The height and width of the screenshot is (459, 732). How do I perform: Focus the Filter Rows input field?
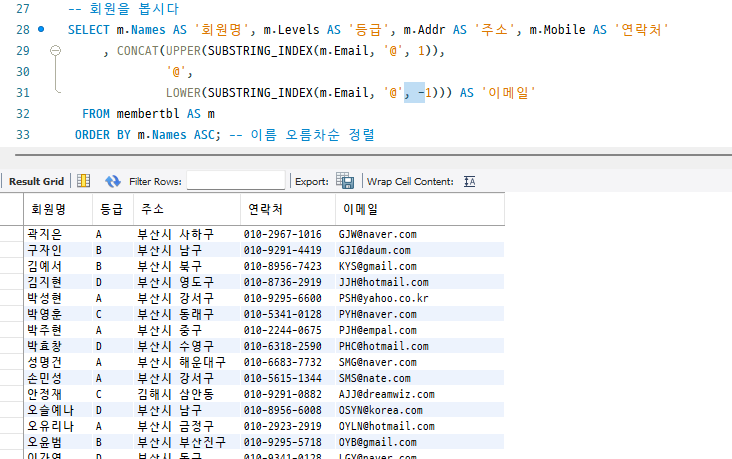tap(236, 181)
